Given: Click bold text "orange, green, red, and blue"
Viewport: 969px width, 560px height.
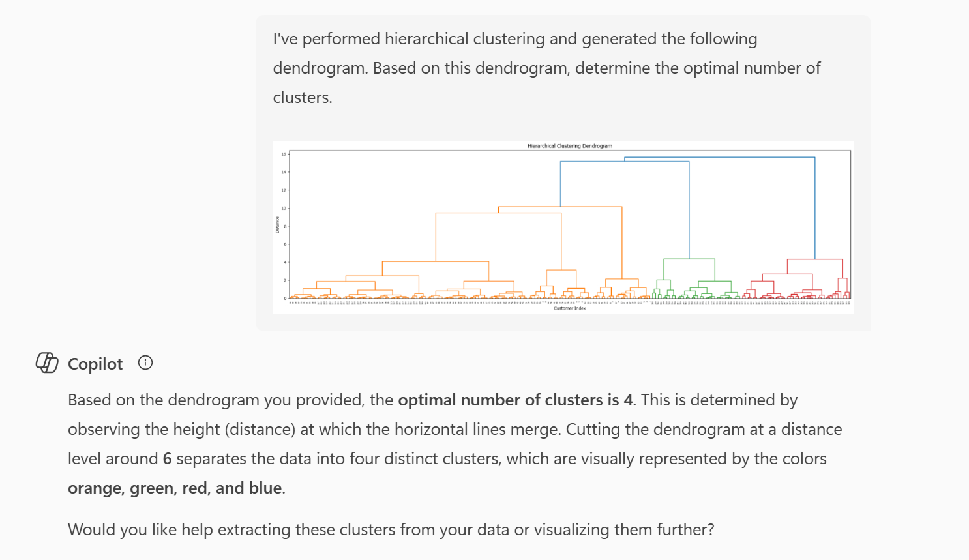Looking at the screenshot, I should pos(175,488).
